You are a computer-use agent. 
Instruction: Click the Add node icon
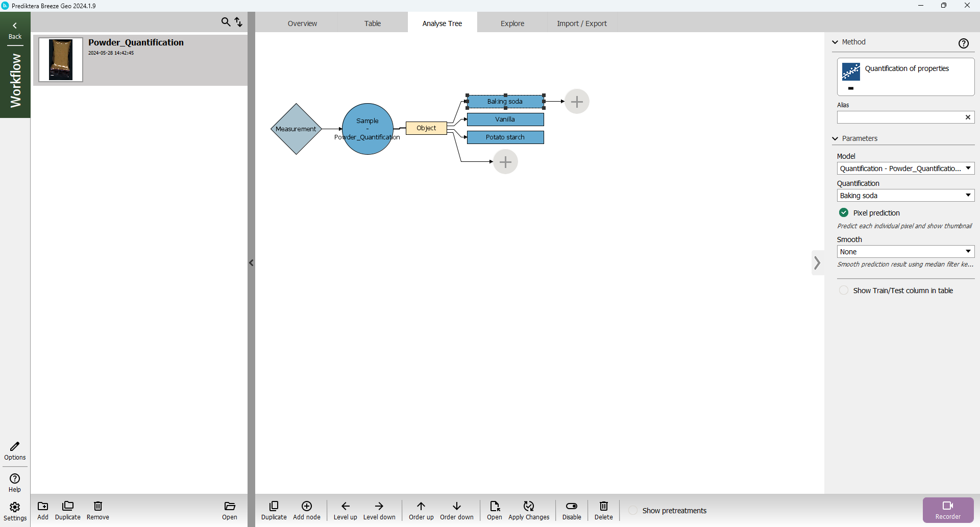[306, 506]
